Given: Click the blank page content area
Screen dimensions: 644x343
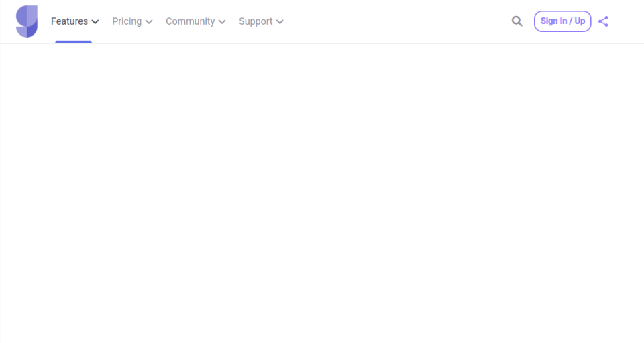Looking at the screenshot, I should [x=322, y=193].
